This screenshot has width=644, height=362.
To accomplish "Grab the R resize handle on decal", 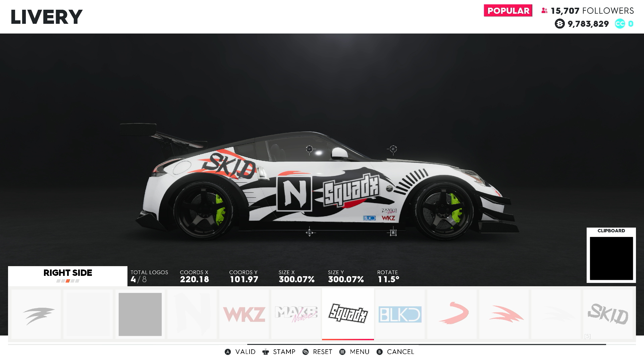I will click(x=393, y=233).
